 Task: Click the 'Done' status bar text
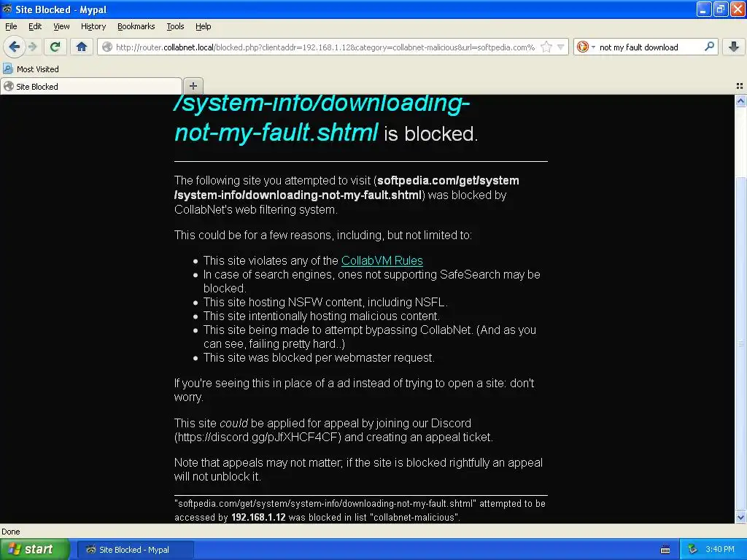(x=10, y=532)
